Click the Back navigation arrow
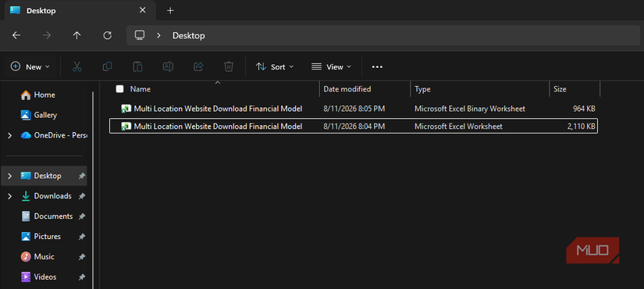The width and height of the screenshot is (644, 289). [16, 35]
